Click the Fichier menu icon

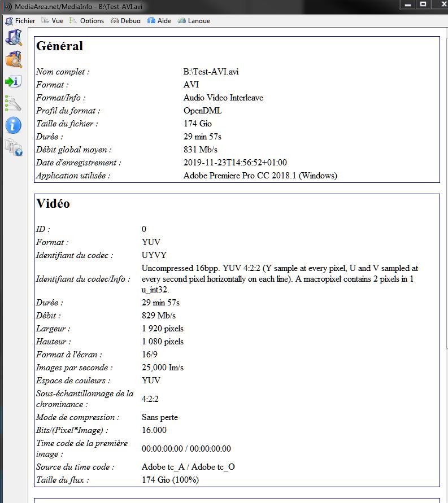[x=9, y=21]
